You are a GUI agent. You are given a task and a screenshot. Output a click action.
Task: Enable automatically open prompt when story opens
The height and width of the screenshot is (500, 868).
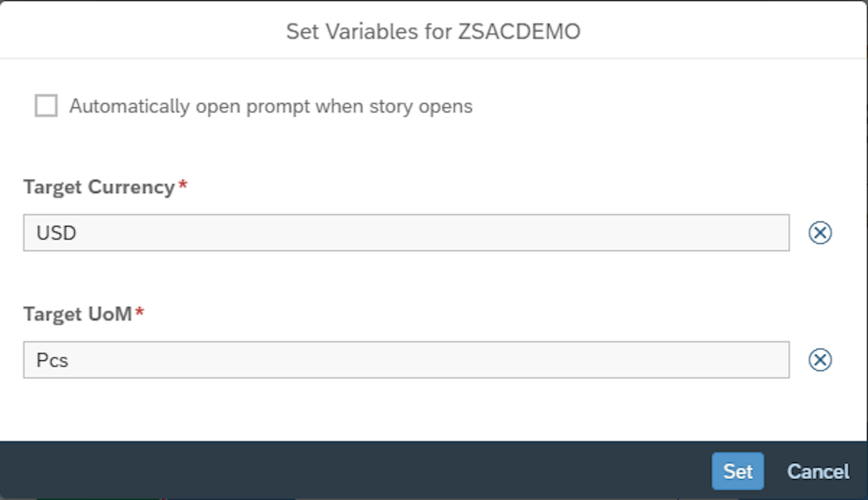[x=46, y=107]
